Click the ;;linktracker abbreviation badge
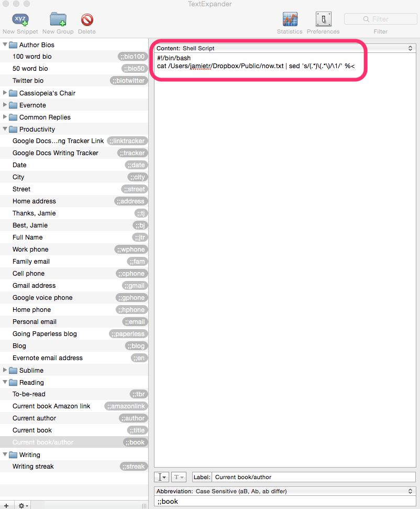This screenshot has height=509, width=420. coord(127,141)
